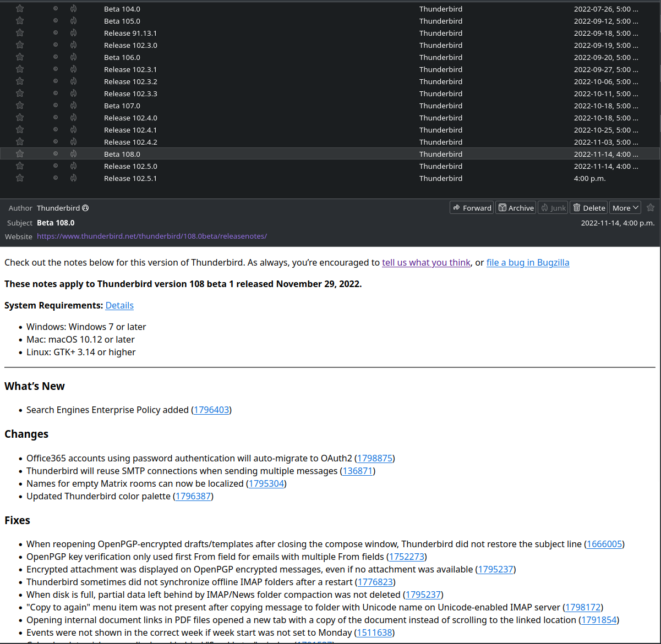Viewport: 661px width, 644px height.
Task: Click junk flame icon on Release 102.5.1 row
Action: tap(73, 178)
